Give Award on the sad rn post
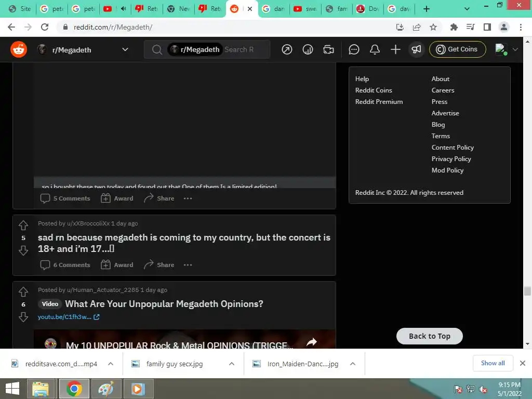 point(117,264)
